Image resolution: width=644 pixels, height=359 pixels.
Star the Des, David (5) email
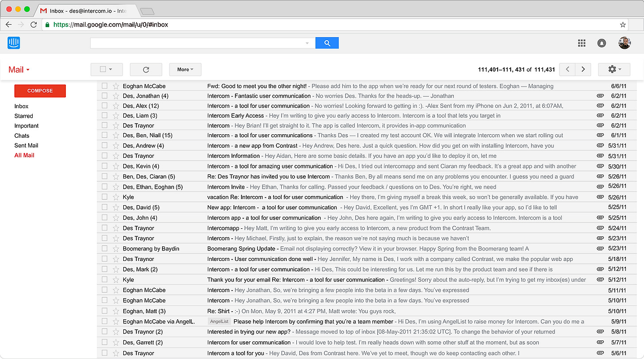pyautogui.click(x=116, y=207)
